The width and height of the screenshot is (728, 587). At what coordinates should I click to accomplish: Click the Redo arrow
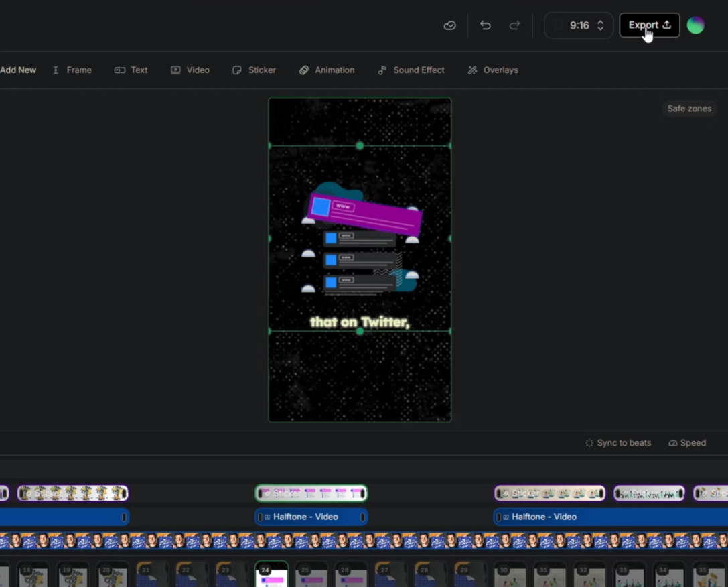pyautogui.click(x=515, y=25)
